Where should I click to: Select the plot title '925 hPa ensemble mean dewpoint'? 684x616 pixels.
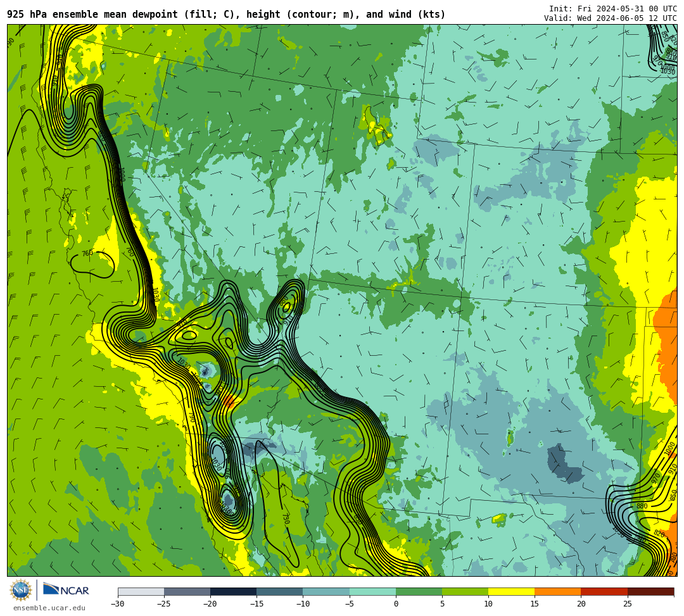click(x=92, y=15)
